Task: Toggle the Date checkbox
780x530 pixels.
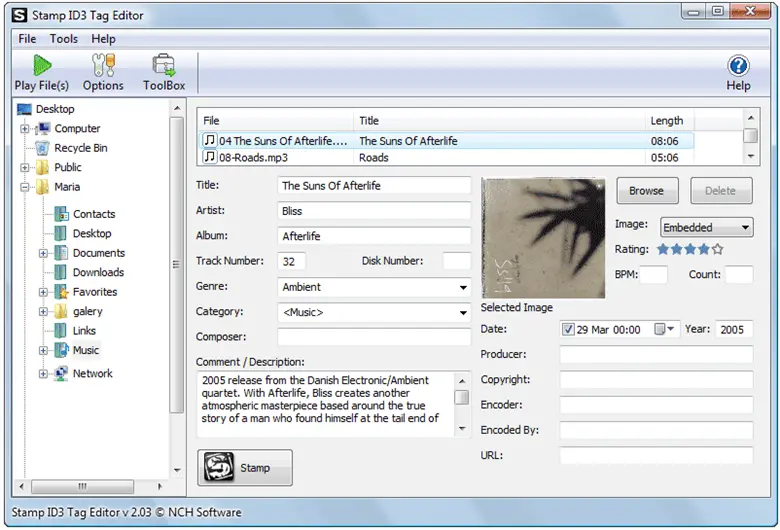Action: pyautogui.click(x=568, y=329)
